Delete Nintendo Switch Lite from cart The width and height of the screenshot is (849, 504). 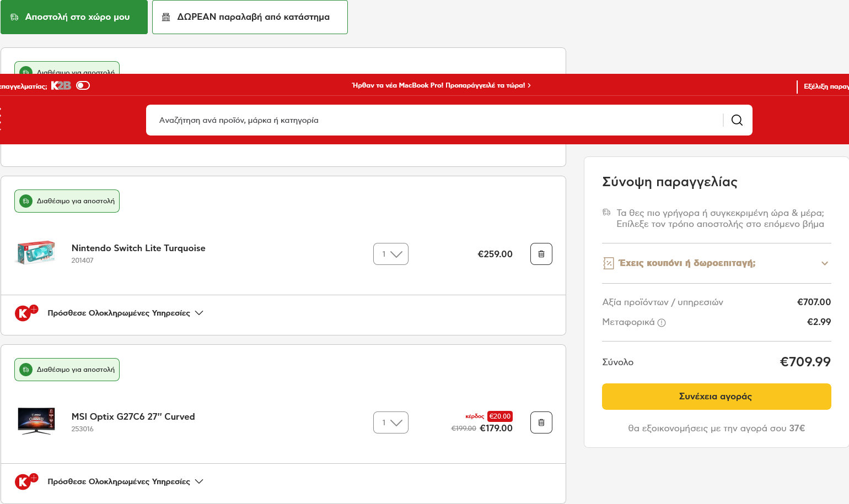point(541,254)
